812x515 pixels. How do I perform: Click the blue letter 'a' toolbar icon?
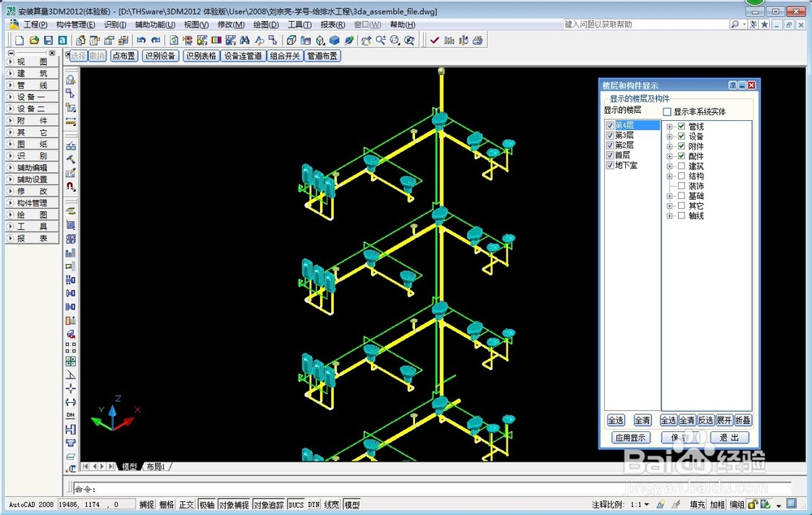click(63, 41)
